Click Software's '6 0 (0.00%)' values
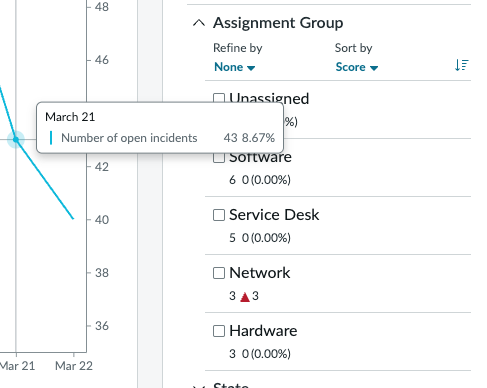This screenshot has width=487, height=388. 260,180
